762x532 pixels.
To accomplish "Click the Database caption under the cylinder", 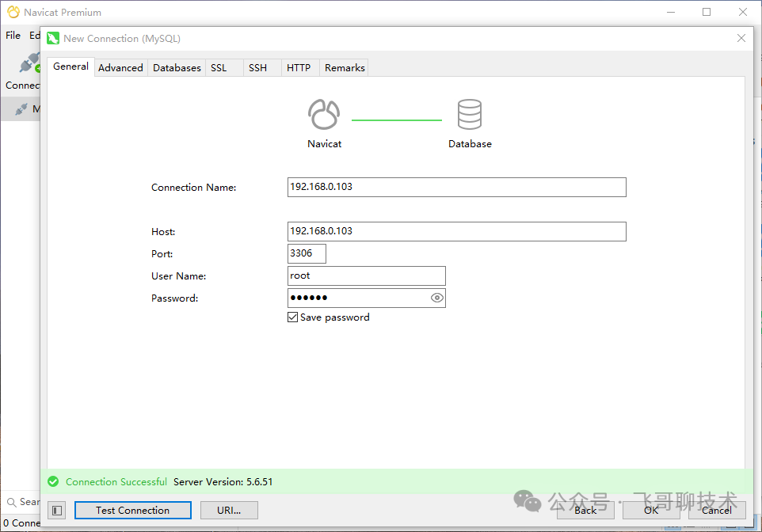I will tap(470, 144).
